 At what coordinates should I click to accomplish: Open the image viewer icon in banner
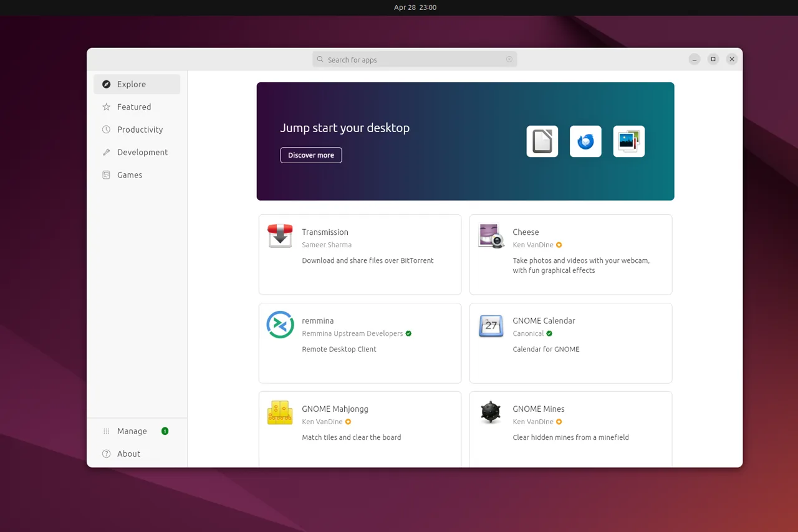[629, 141]
